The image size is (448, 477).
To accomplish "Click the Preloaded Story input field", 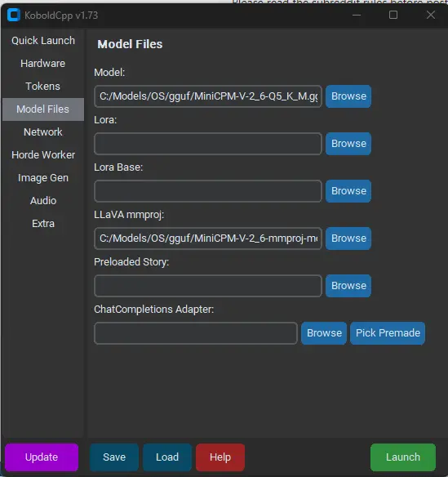I will (208, 286).
